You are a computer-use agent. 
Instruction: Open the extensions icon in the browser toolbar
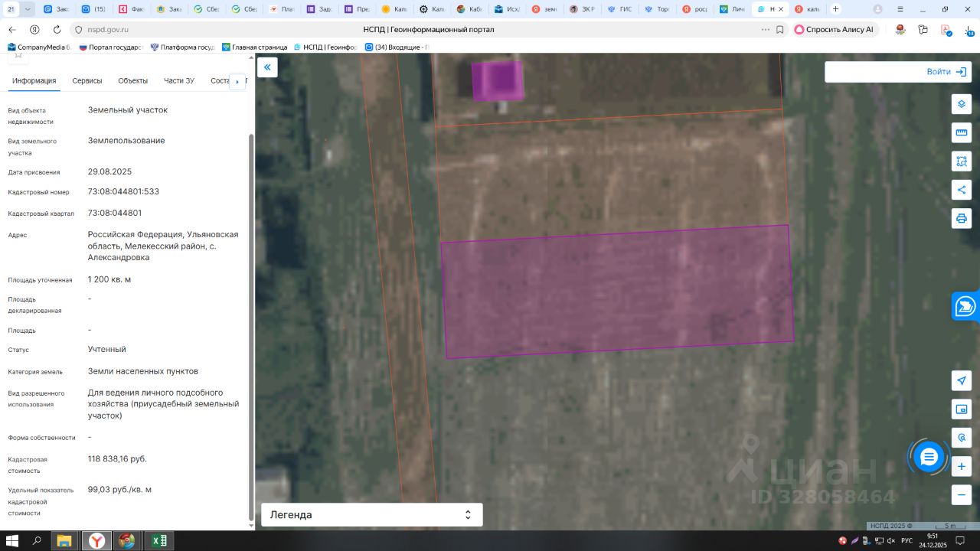point(923,29)
